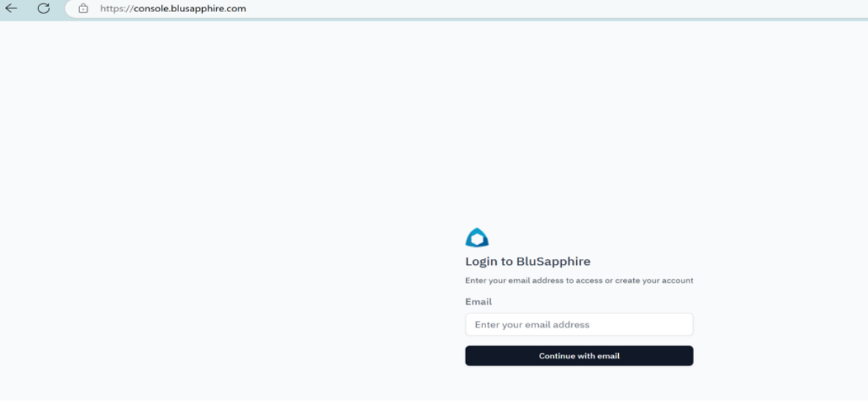Click the 'Enter your email address' field
The width and height of the screenshot is (868, 404).
[579, 325]
